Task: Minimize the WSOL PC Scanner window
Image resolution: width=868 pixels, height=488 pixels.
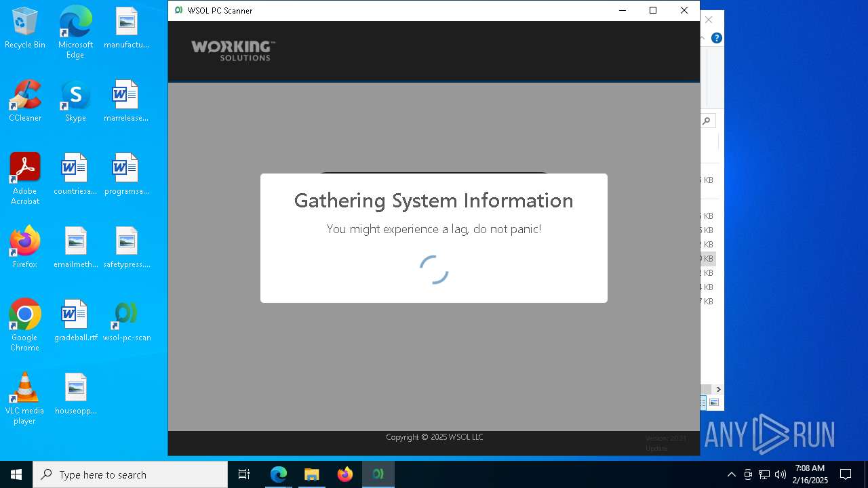Action: tap(622, 10)
